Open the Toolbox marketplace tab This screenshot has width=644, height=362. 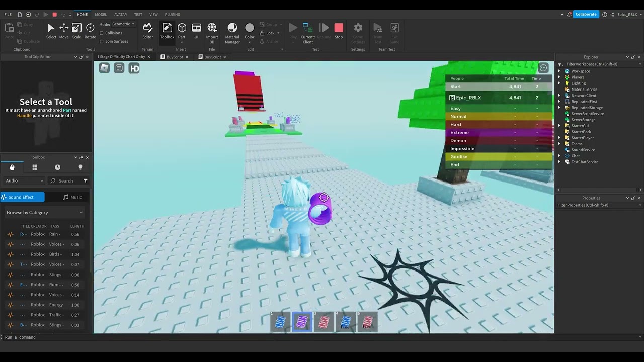(12, 167)
